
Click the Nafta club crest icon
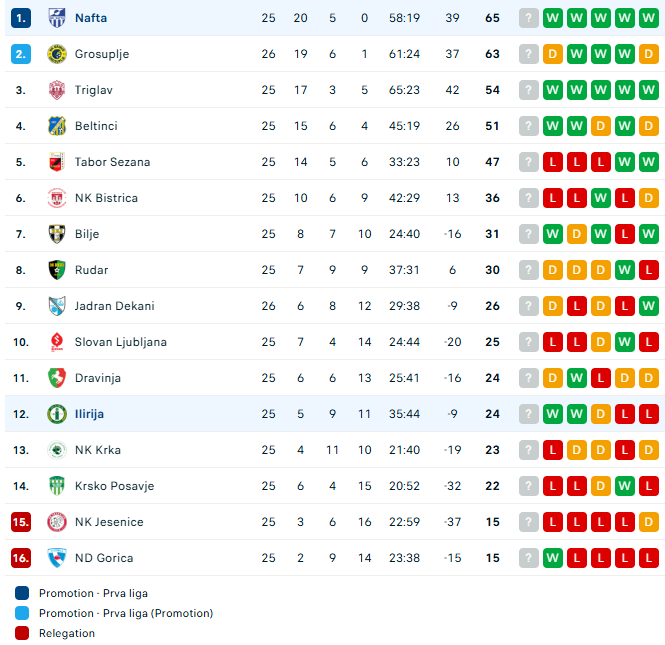tap(56, 18)
